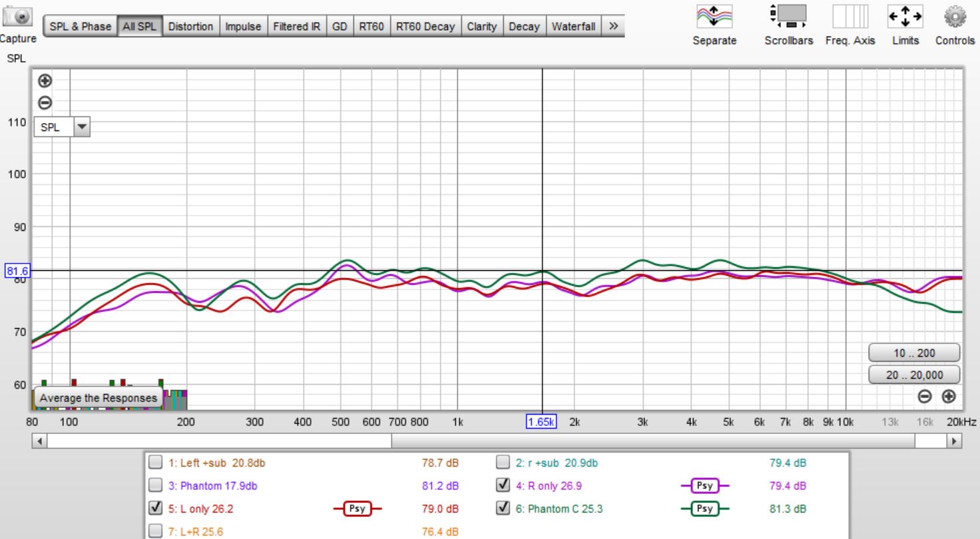Click the horizontal scrollbar left arrow
980x539 pixels.
click(39, 441)
